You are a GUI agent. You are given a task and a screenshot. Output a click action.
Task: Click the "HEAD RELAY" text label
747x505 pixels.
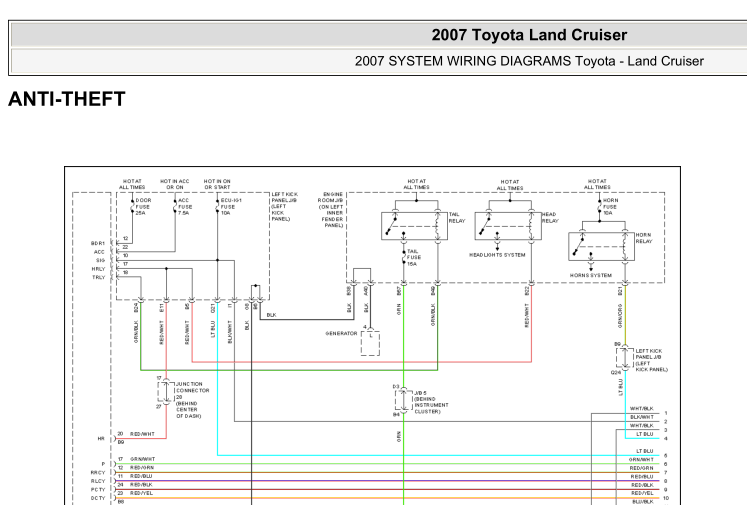(550, 218)
